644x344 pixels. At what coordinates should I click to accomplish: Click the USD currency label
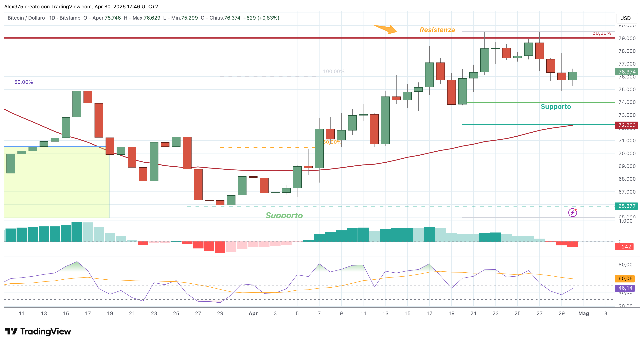(625, 18)
